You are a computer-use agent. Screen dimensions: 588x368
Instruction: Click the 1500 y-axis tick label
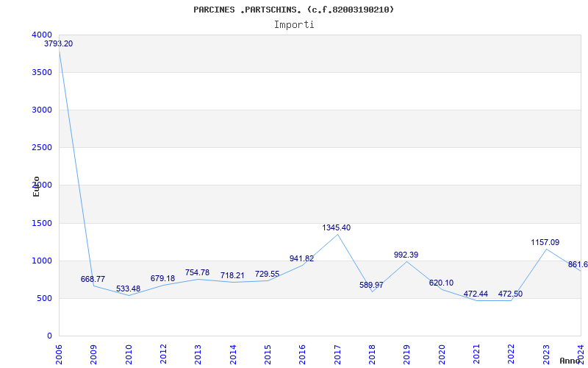pyautogui.click(x=42, y=223)
